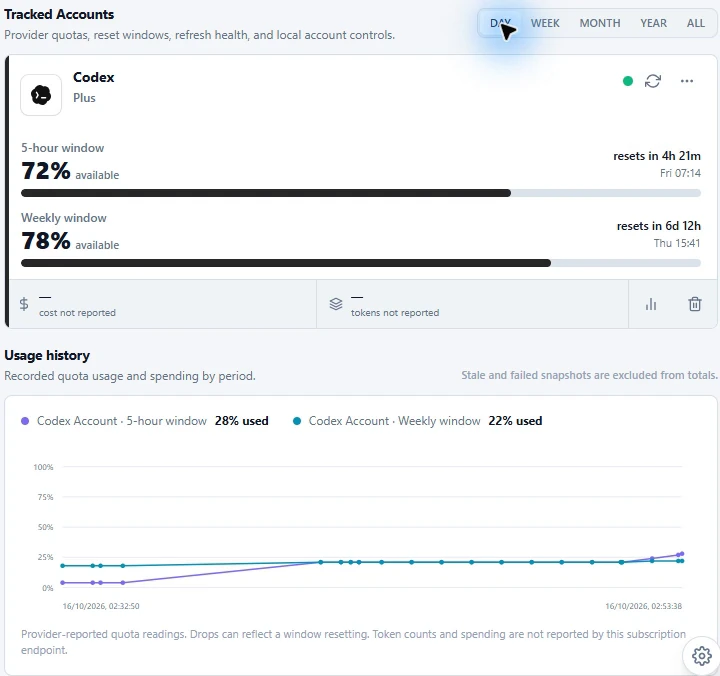Click the purple 5-hour window legend dot
This screenshot has width=720, height=676.
coord(25,421)
